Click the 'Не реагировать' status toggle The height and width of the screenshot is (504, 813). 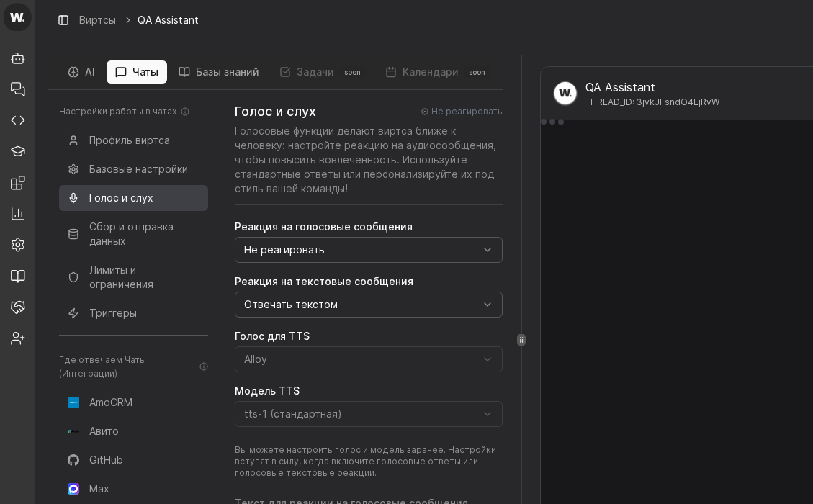pos(461,112)
